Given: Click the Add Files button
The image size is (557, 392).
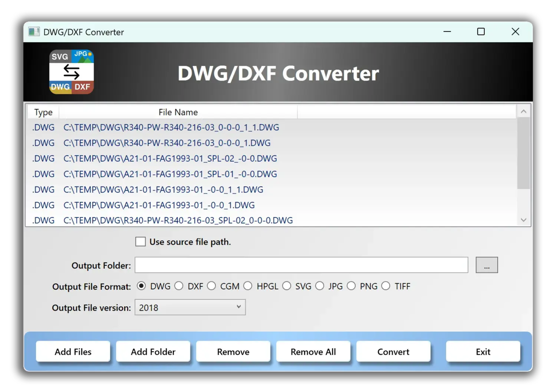Looking at the screenshot, I should (73, 352).
